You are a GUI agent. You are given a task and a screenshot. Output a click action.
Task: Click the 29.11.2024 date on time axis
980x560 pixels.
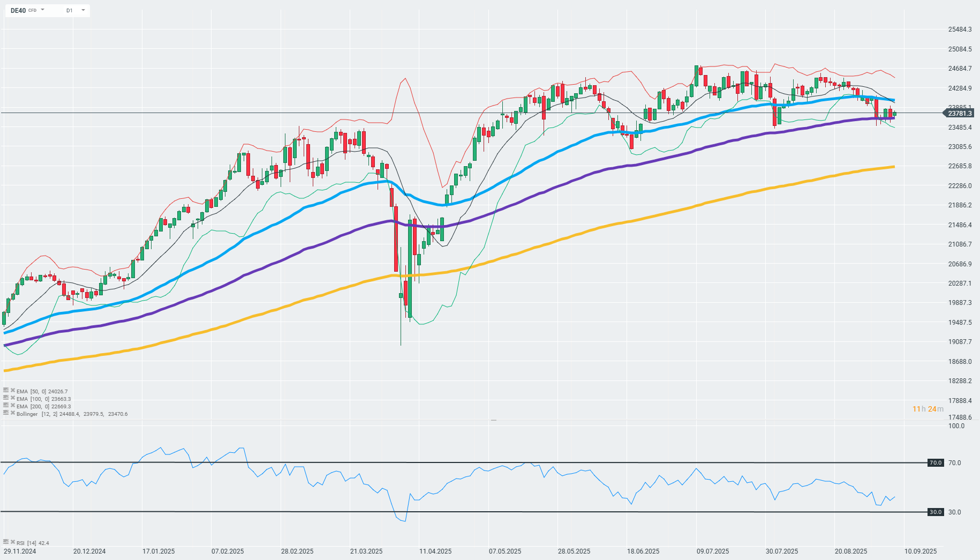click(x=20, y=551)
